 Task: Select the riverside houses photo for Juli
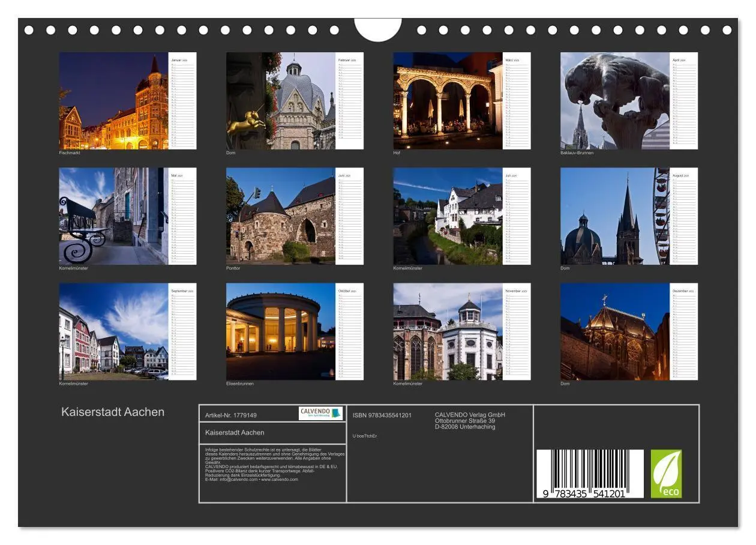448,216
